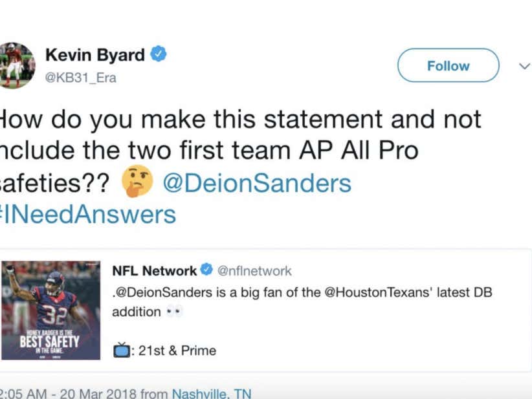
Task: Open the @DeionSanders mention link
Action: [259, 183]
